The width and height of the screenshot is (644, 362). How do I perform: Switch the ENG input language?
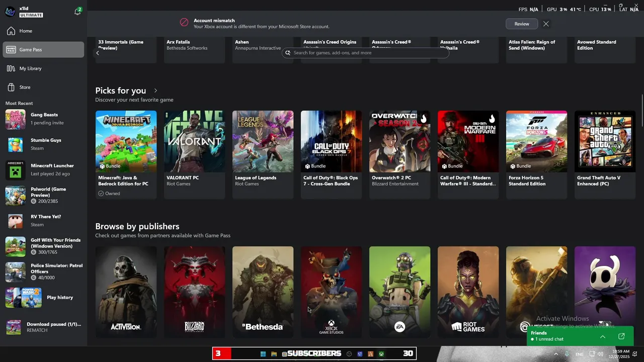(580, 354)
